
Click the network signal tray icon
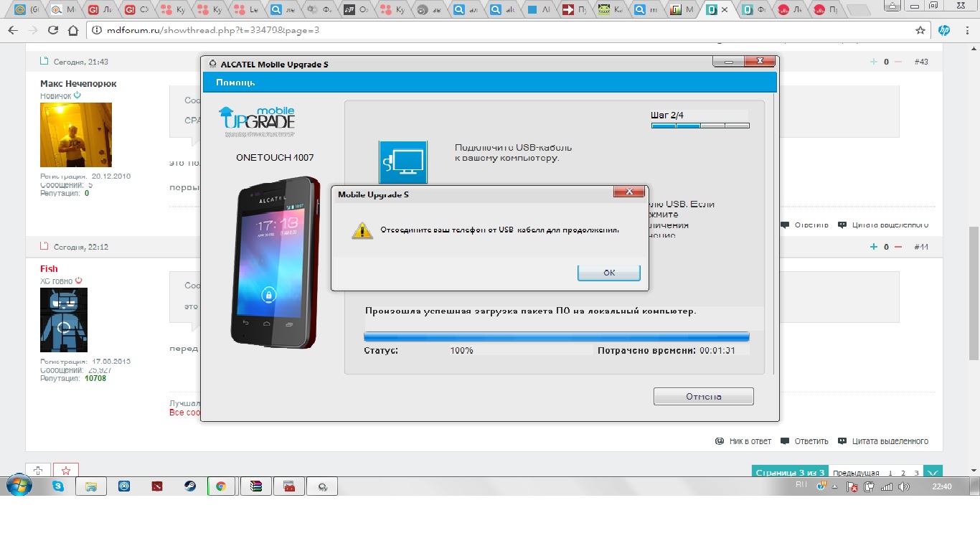coord(886,486)
